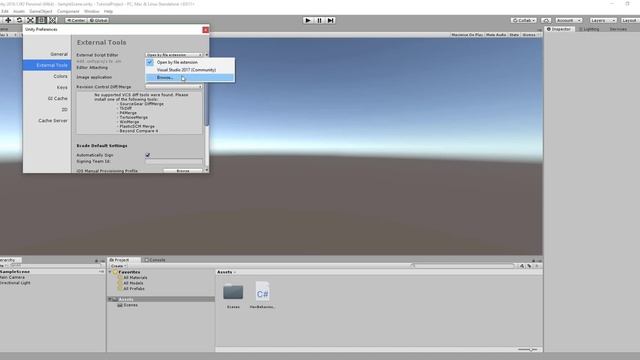Switch to the Inspector tab
The height and width of the screenshot is (360, 640).
(x=559, y=29)
